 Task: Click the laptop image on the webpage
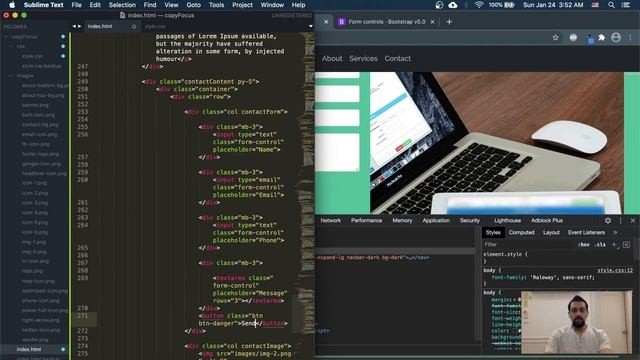pyautogui.click(x=497, y=143)
